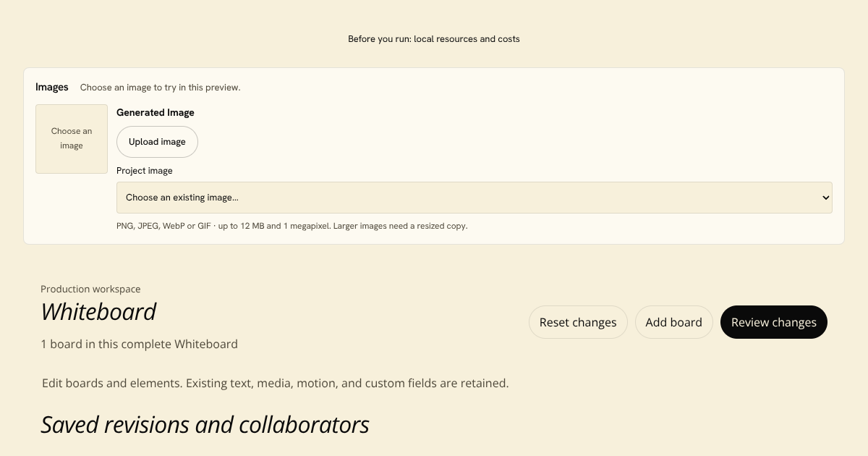Viewport: 868px width, 456px height.
Task: Click the Production workspace label
Action: click(90, 289)
